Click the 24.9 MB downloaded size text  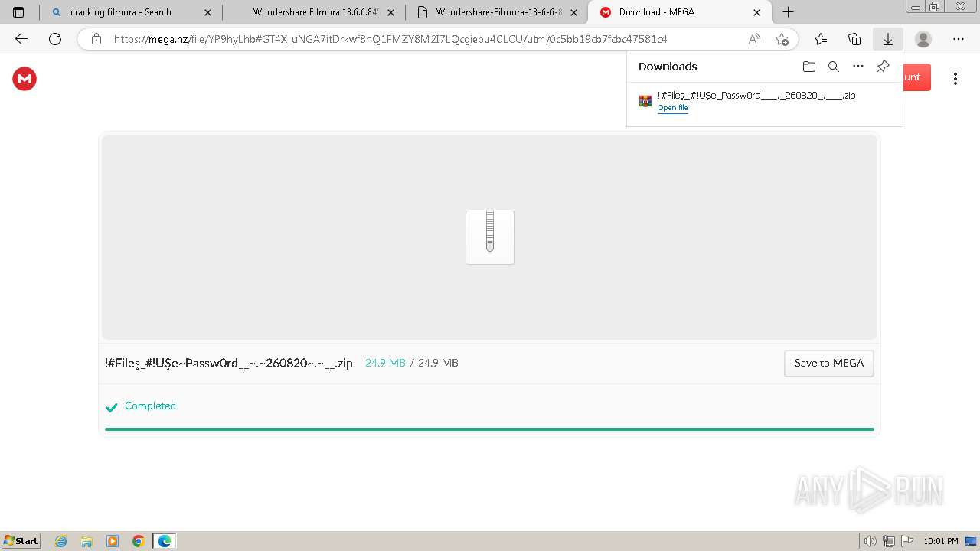(385, 363)
